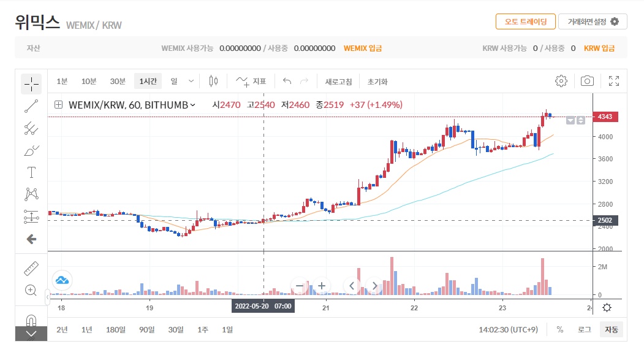Select the text annotation tool
Viewport: 644px width, 360px height.
pos(31,172)
